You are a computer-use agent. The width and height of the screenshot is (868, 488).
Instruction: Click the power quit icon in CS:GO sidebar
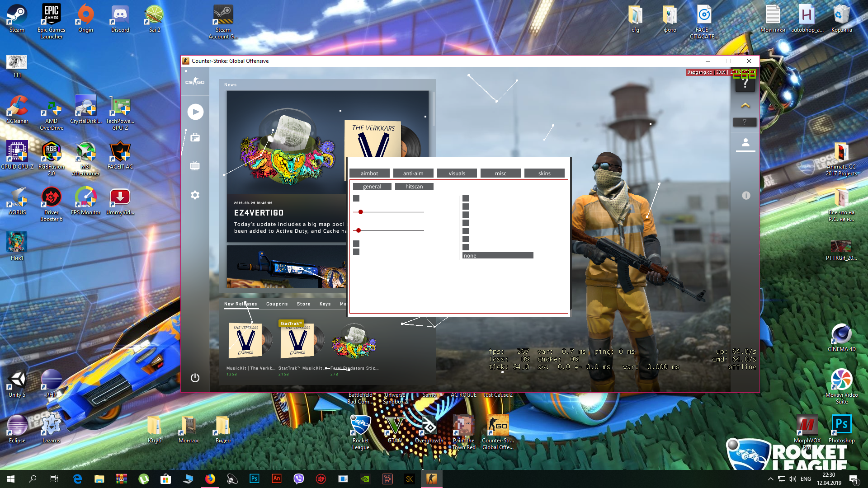pyautogui.click(x=195, y=378)
